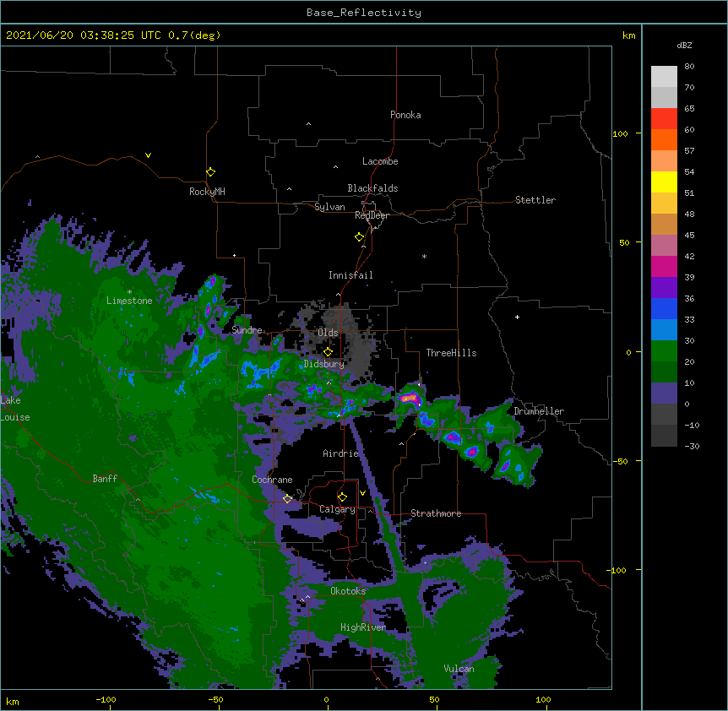Image resolution: width=728 pixels, height=711 pixels.
Task: Click the RockyMH label
Action: [x=207, y=192]
